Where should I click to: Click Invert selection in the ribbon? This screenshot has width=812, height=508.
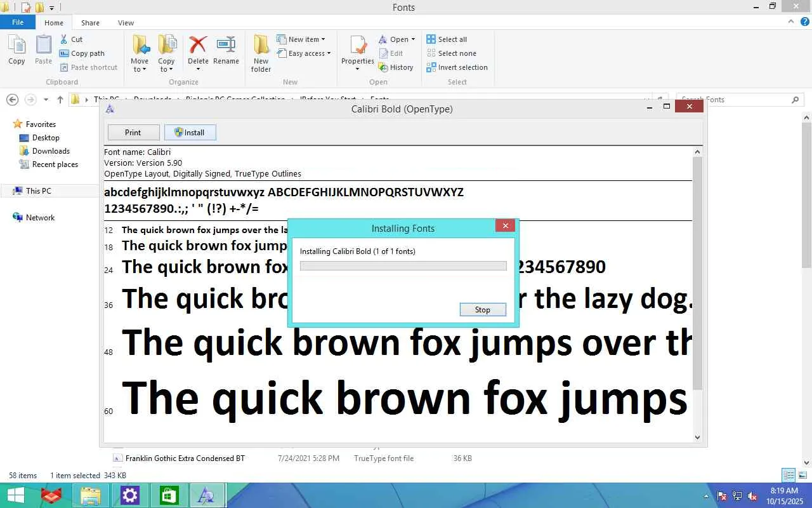pyautogui.click(x=457, y=67)
